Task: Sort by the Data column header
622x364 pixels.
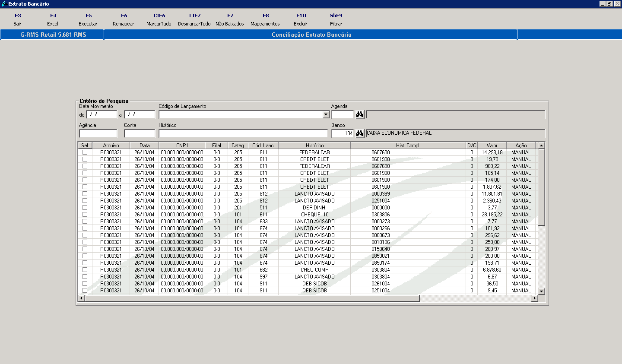Action: coord(144,146)
